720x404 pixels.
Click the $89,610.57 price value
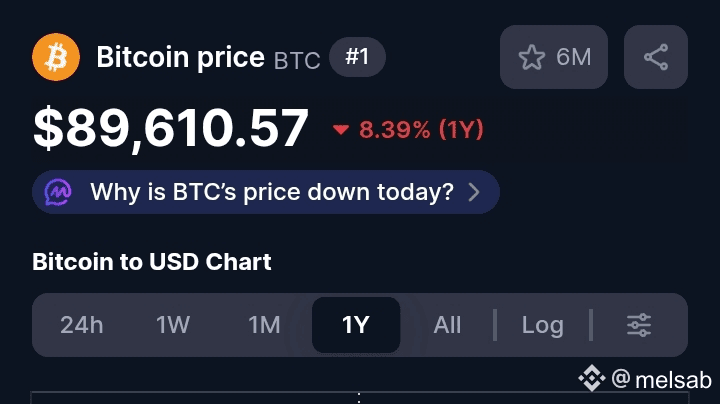(171, 129)
